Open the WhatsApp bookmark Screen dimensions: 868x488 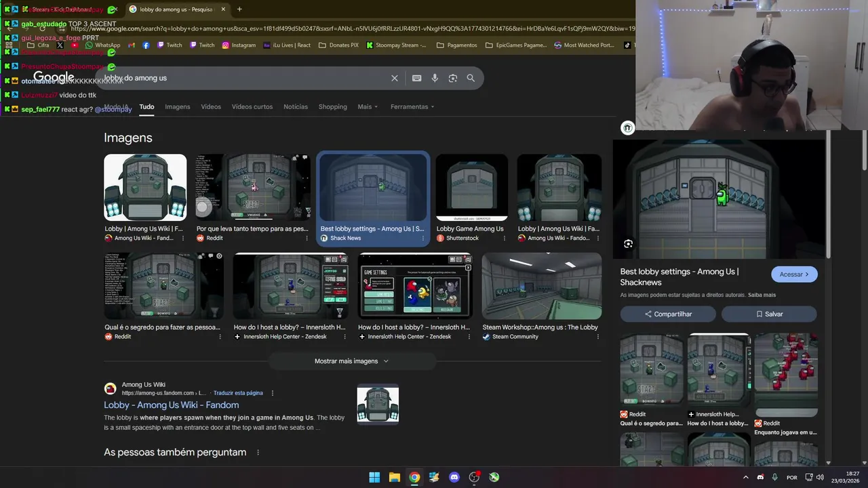click(x=103, y=45)
